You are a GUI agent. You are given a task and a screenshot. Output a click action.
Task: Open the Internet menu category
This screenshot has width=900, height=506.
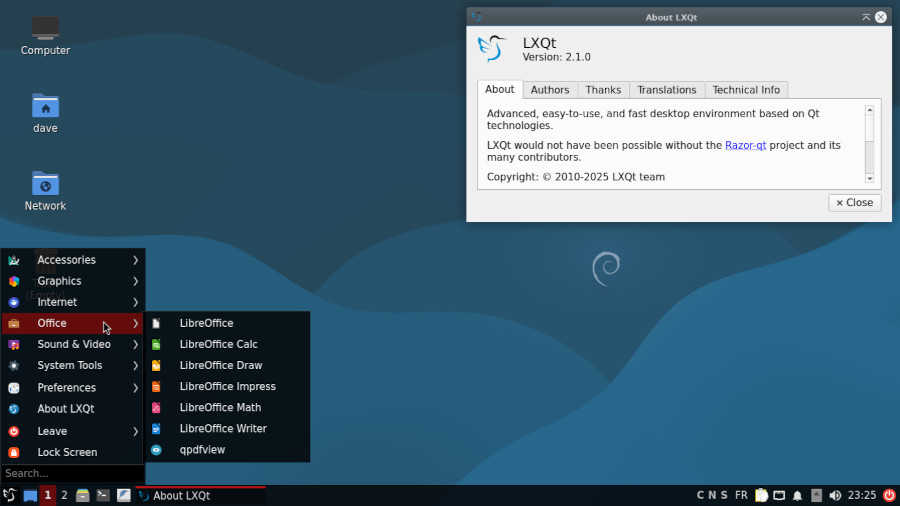point(72,302)
